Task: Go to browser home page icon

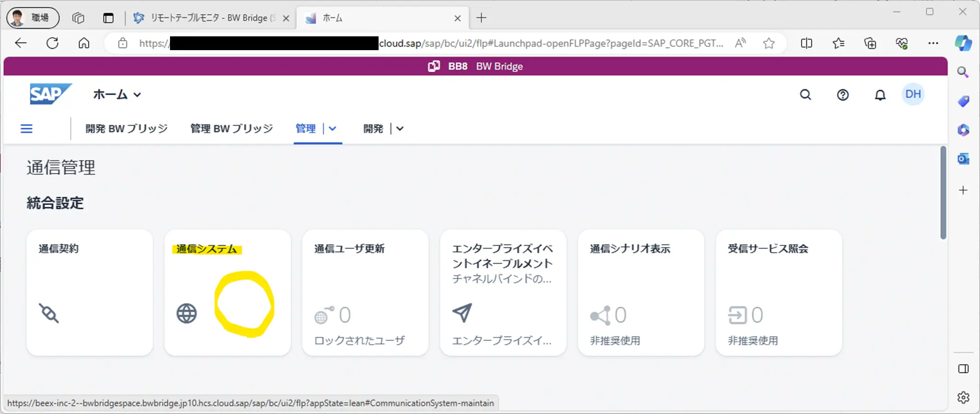Action: tap(84, 43)
